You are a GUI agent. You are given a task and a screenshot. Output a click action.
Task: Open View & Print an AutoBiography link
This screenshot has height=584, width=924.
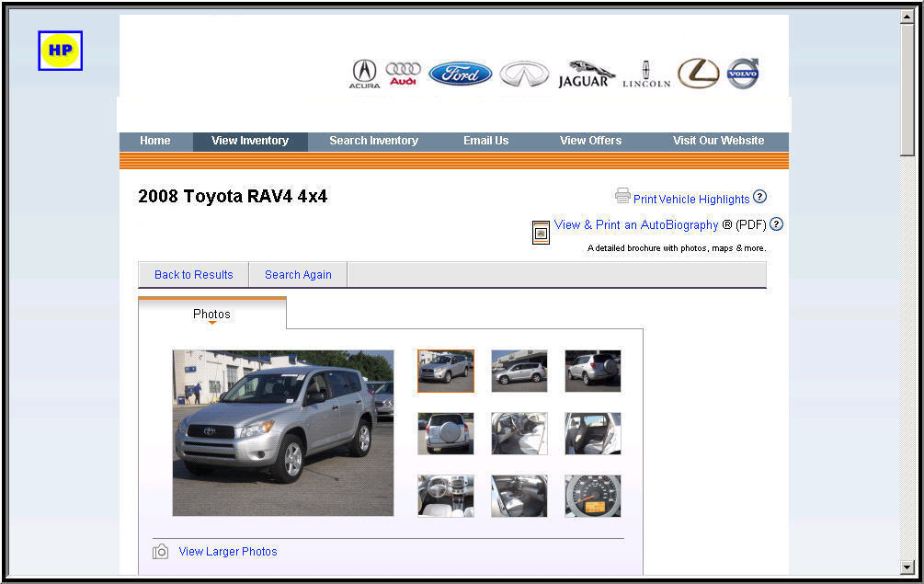coord(636,224)
